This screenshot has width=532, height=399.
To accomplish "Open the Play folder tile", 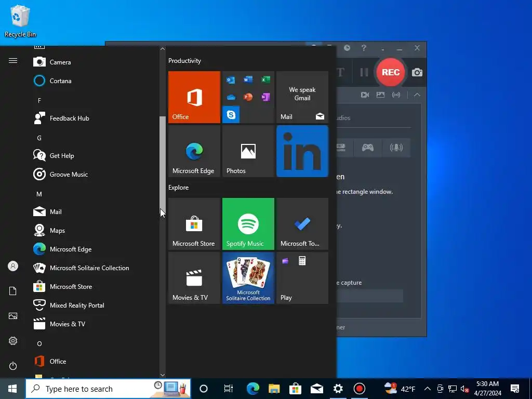I will 302,278.
